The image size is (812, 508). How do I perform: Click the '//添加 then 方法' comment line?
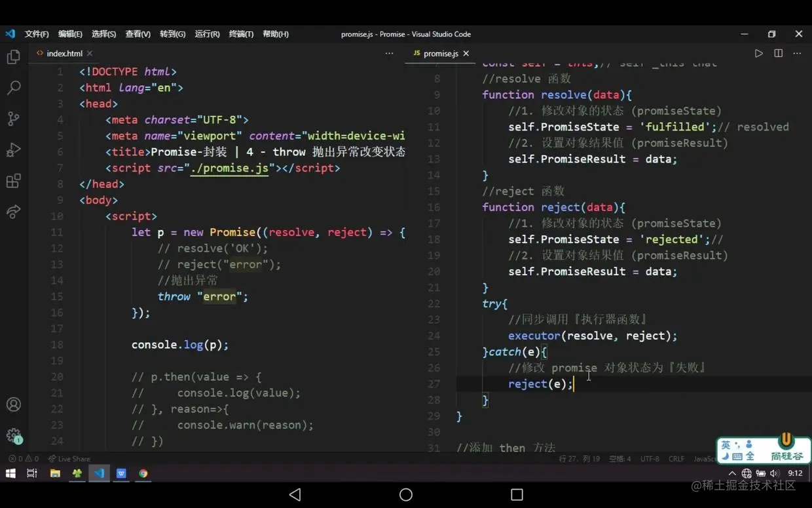[506, 448]
